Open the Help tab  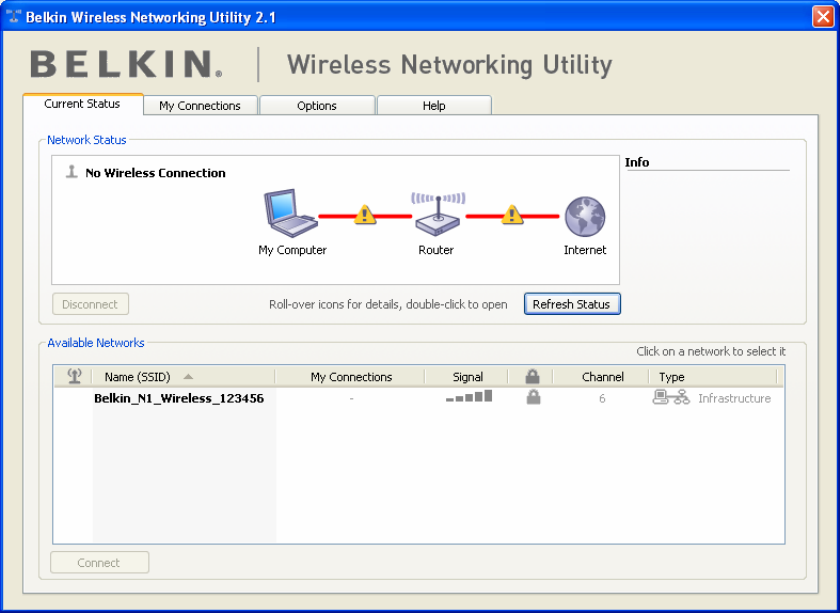[x=434, y=106]
